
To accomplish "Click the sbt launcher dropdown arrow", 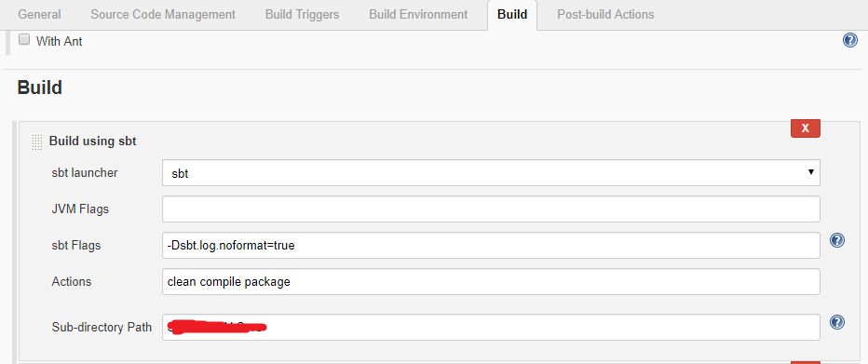I will pos(810,172).
